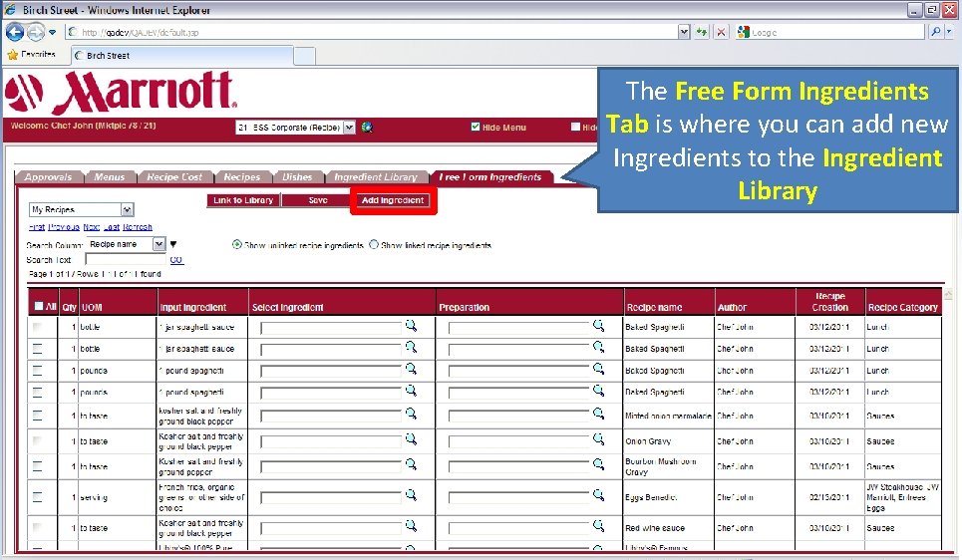This screenshot has height=560, width=962.
Task: Click the Add Ingredient button
Action: [393, 200]
